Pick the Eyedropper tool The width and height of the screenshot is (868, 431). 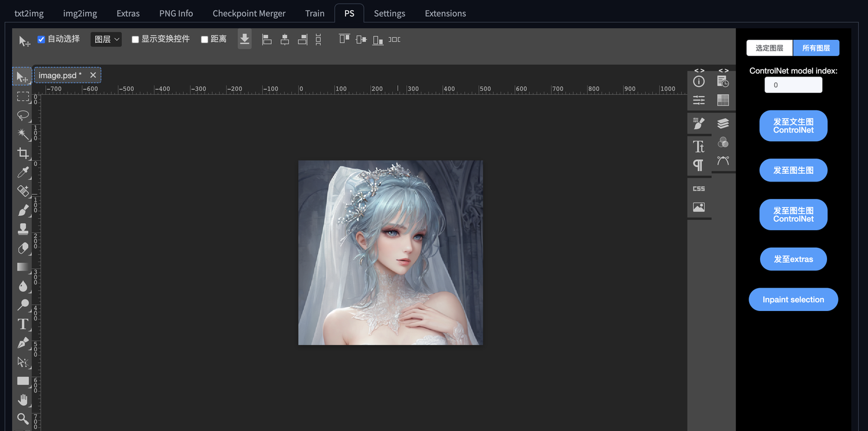(x=23, y=172)
